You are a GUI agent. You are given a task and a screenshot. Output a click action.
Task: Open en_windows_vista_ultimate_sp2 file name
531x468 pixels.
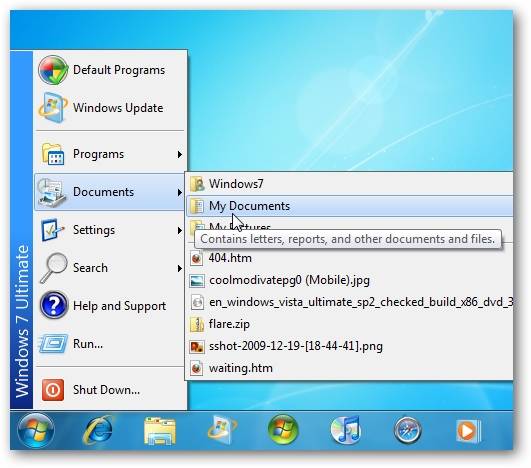pos(361,302)
